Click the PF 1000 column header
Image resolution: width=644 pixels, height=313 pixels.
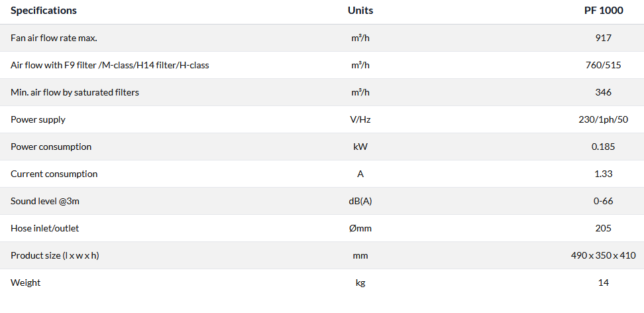(x=603, y=11)
